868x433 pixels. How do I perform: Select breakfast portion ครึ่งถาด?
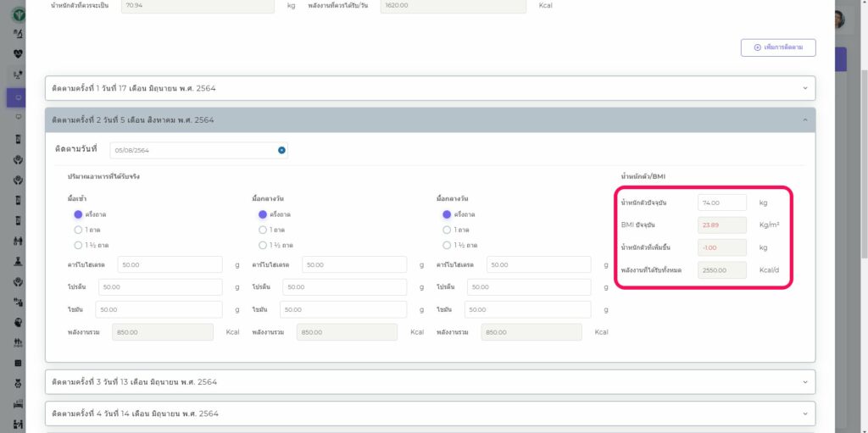tap(78, 214)
